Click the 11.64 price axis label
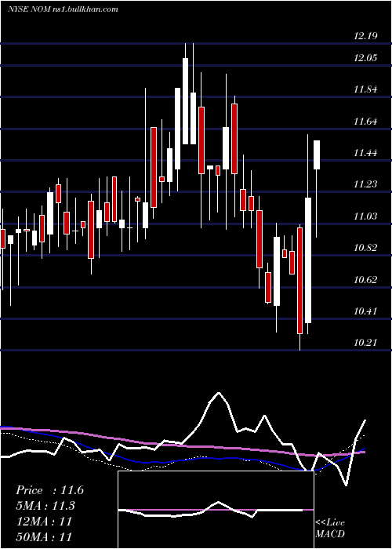Screen dimensions: 392x549 tap(366, 122)
